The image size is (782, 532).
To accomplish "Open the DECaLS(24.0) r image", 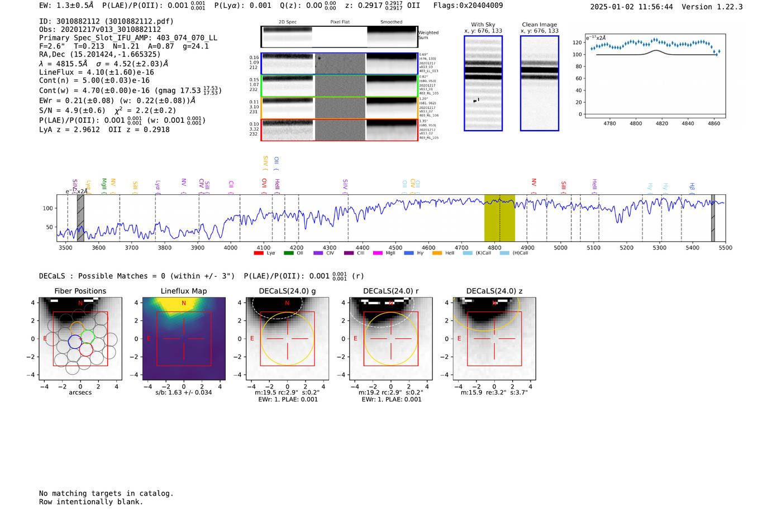I will [390, 338].
